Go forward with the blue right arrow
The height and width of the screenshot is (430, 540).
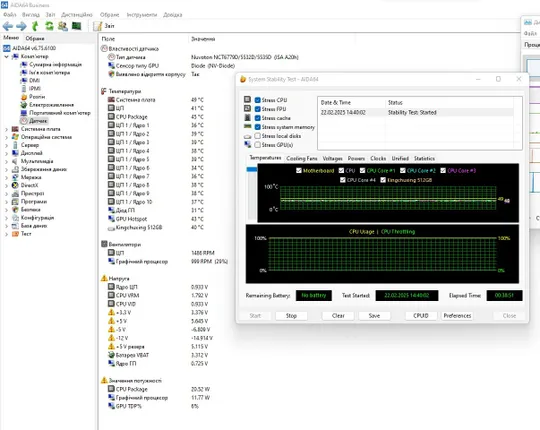click(x=21, y=26)
